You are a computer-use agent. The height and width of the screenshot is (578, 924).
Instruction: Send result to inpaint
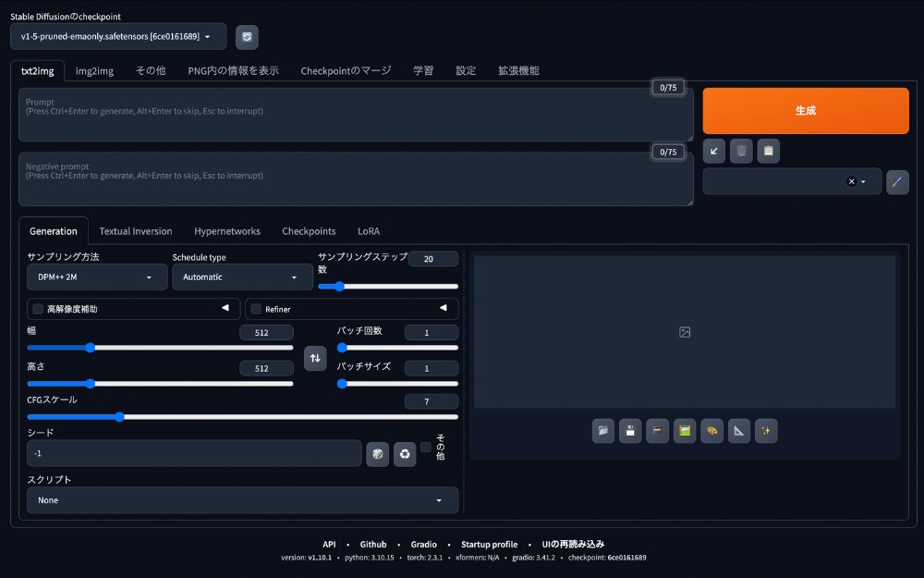[711, 430]
